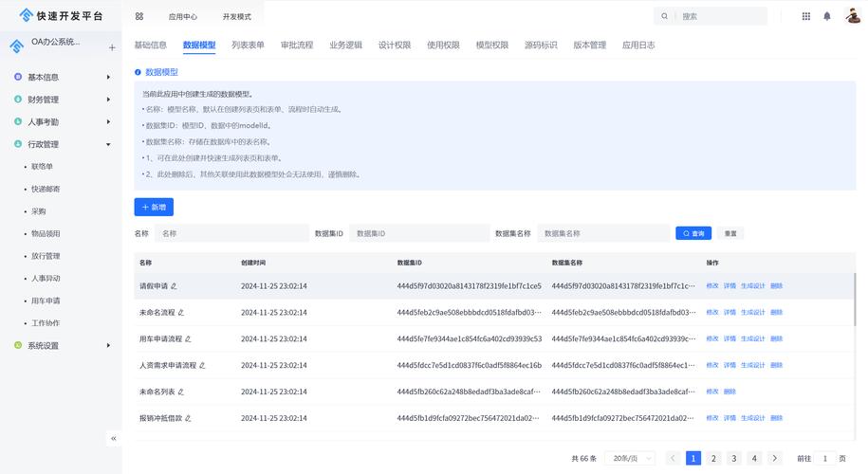Switch to the 列表表单 tab
This screenshot has width=868, height=474.
tap(248, 45)
